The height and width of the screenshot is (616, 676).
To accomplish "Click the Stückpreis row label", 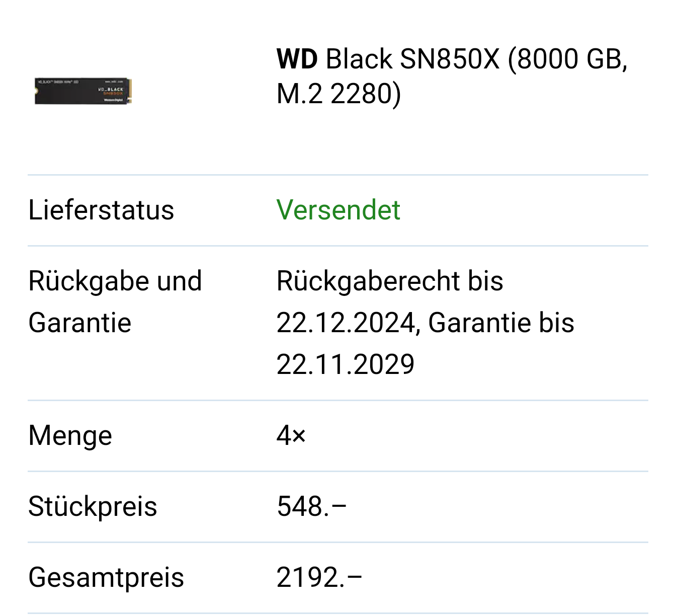I will tap(93, 506).
